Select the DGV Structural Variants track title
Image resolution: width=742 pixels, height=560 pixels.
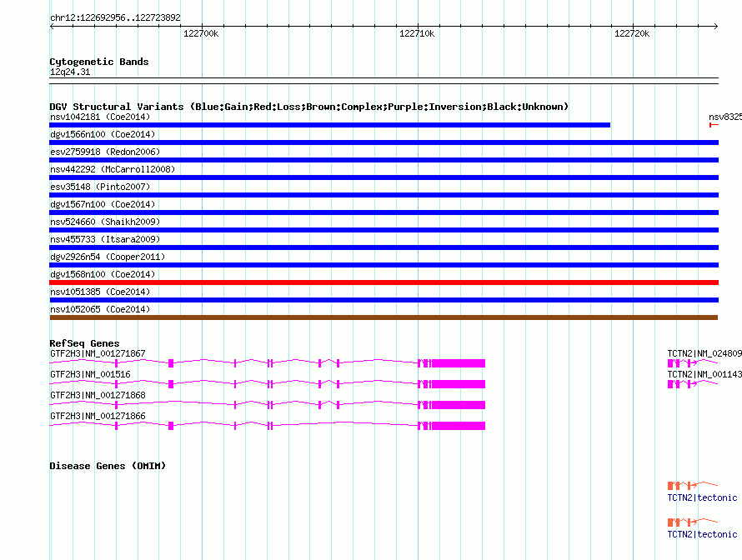pyautogui.click(x=309, y=107)
